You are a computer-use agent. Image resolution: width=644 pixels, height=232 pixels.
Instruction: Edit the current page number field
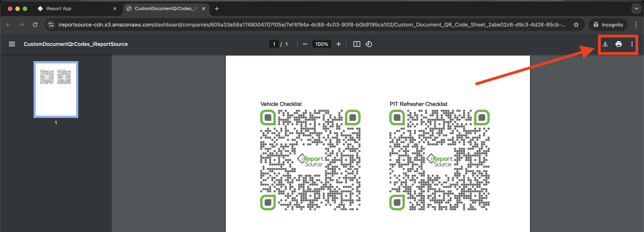click(274, 44)
